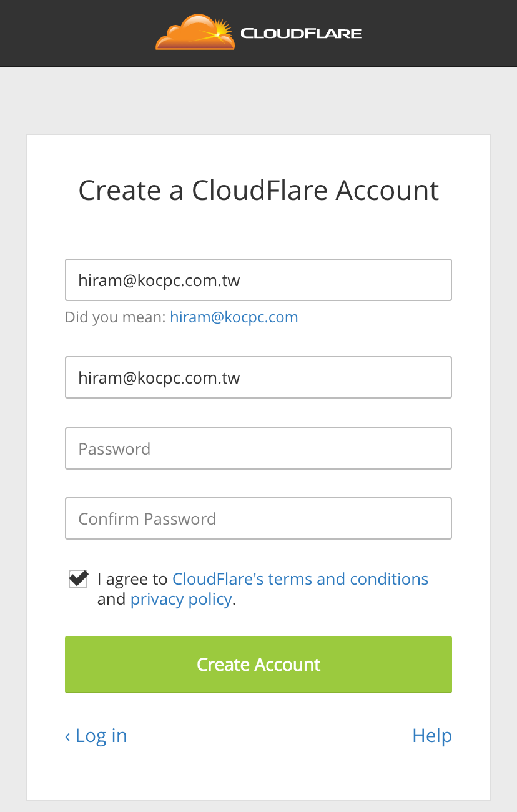Click the CloudFlare wordmark in the header

301,34
